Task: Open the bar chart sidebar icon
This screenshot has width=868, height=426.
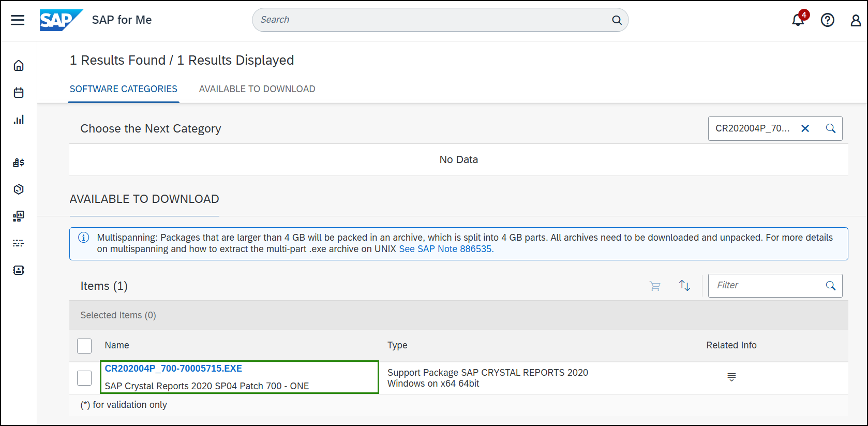Action: (x=19, y=120)
